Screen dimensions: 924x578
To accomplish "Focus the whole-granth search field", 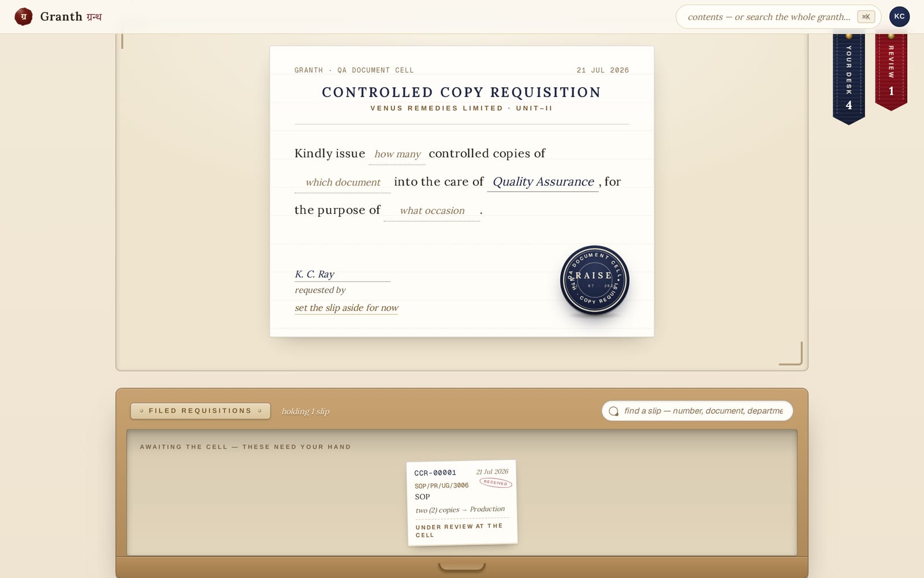I will pyautogui.click(x=778, y=17).
